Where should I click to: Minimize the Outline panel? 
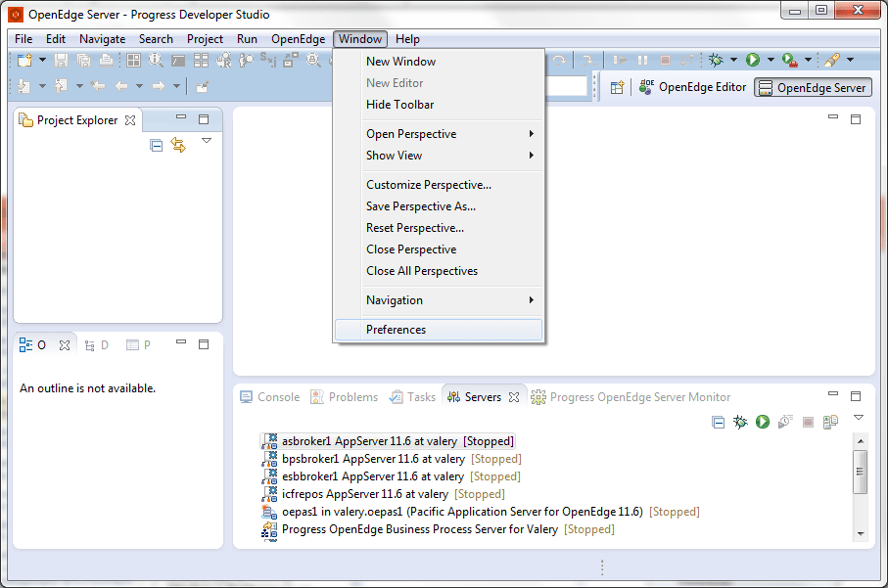coord(181,341)
